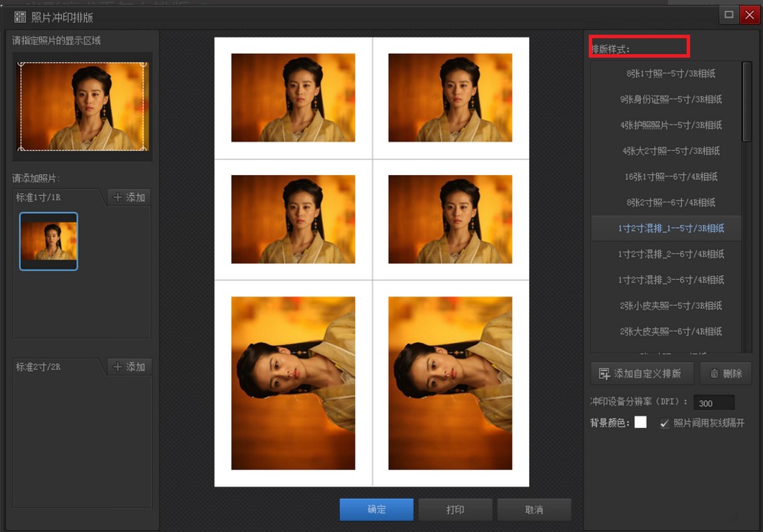This screenshot has width=763, height=532.
Task: Click 添加自定义排版 button
Action: pos(641,374)
